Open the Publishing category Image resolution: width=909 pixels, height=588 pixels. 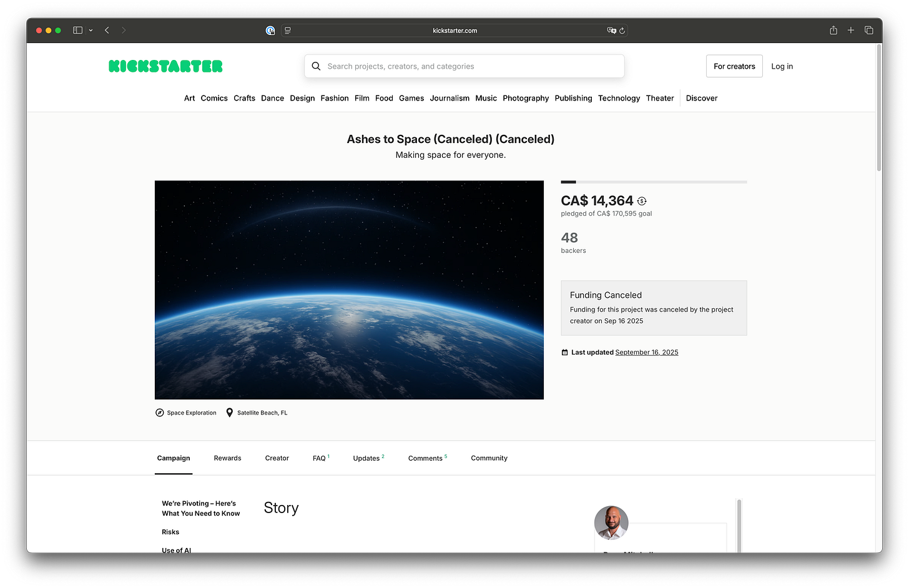coord(573,98)
